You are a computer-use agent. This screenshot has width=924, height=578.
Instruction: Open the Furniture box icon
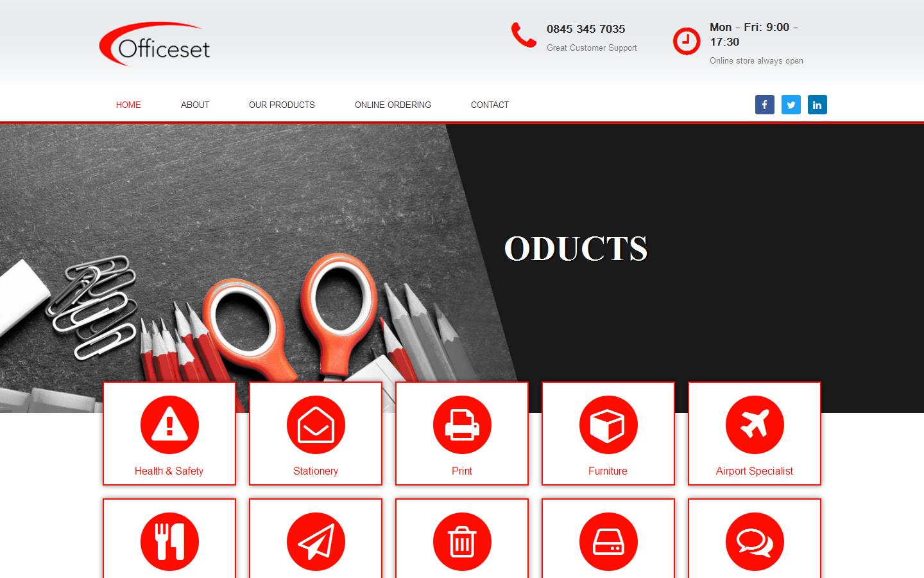pos(608,425)
